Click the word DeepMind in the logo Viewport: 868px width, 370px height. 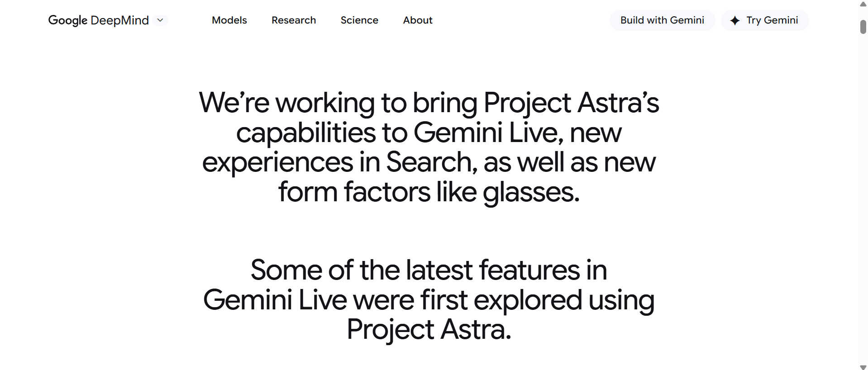[x=120, y=20]
